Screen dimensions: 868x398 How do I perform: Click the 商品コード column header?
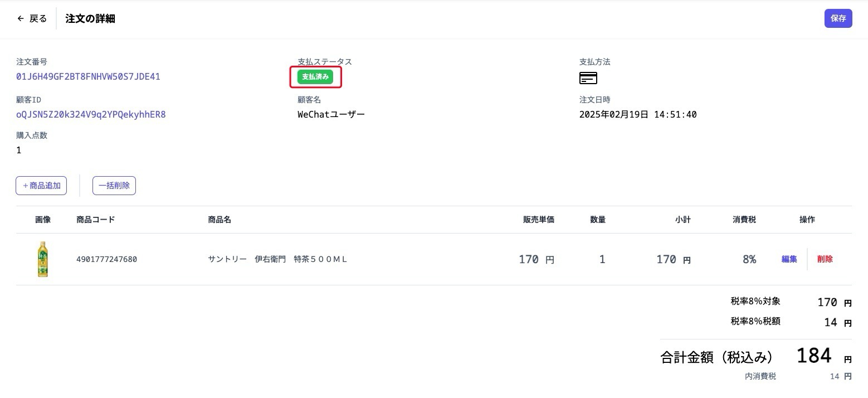point(95,220)
